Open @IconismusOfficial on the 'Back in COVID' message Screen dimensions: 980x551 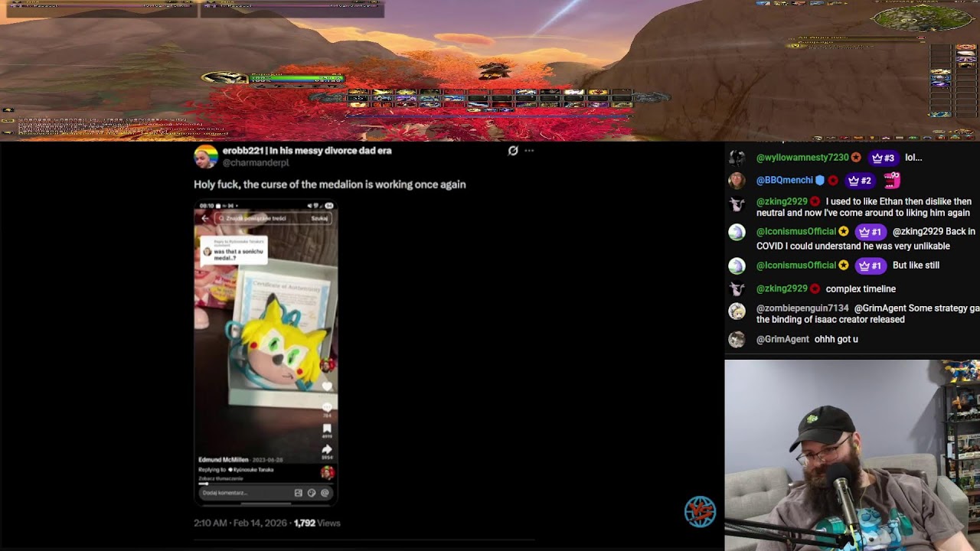pos(796,232)
